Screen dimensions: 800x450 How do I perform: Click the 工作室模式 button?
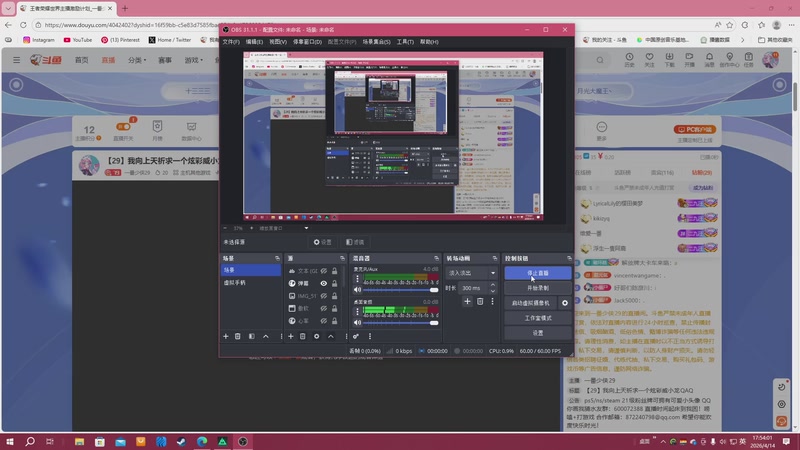point(538,318)
